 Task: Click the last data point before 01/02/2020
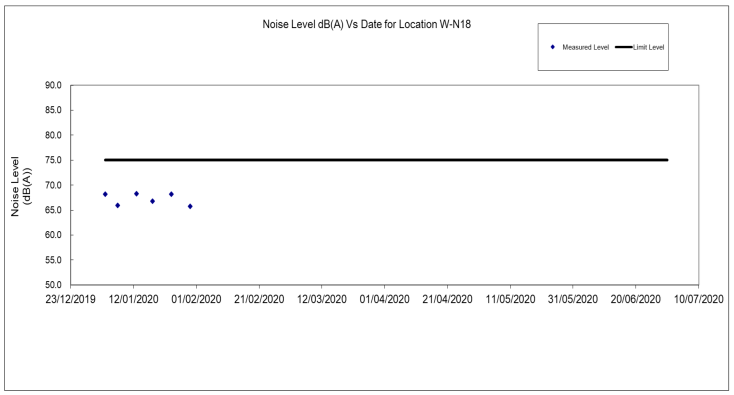coord(190,206)
